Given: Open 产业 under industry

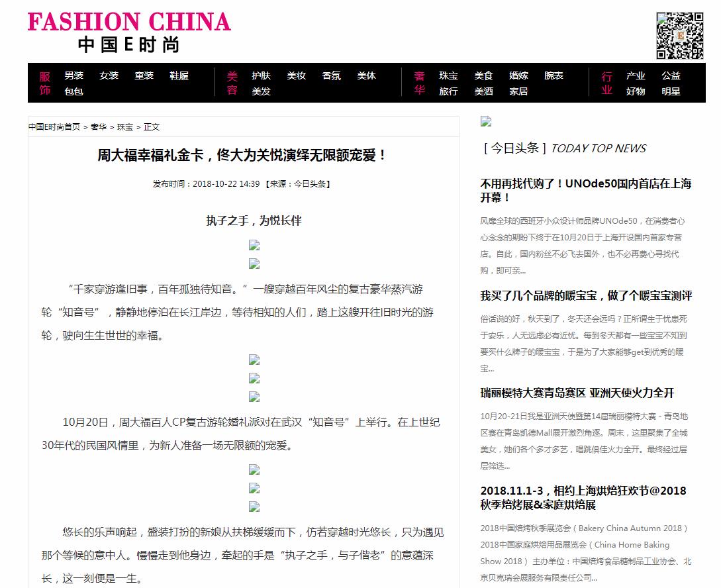Looking at the screenshot, I should [x=636, y=75].
